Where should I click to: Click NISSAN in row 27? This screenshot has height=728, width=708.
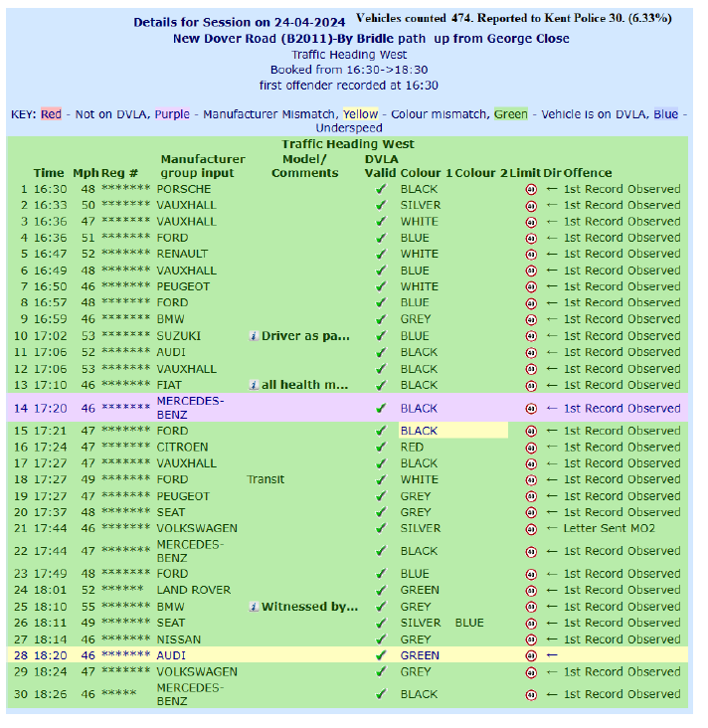179,639
